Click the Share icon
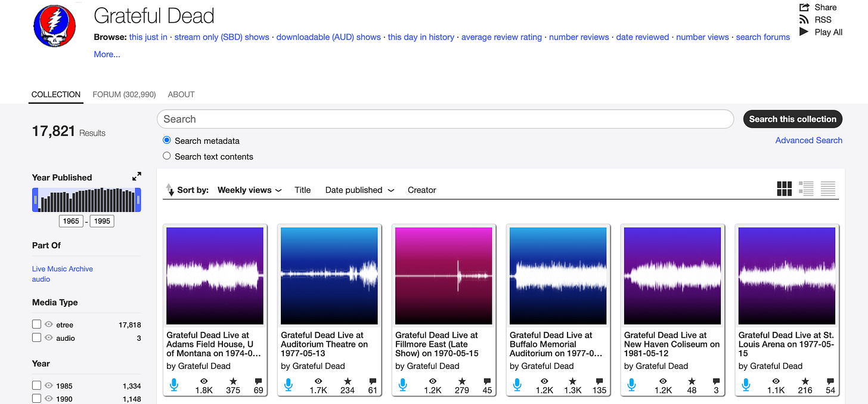Screen dimensions: 868x404 (x=804, y=7)
